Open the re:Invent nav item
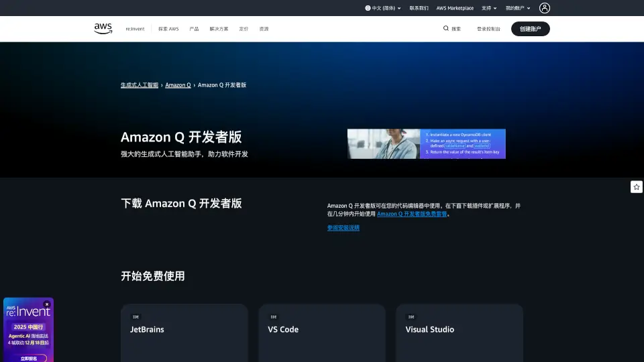The image size is (644, 362). [135, 29]
